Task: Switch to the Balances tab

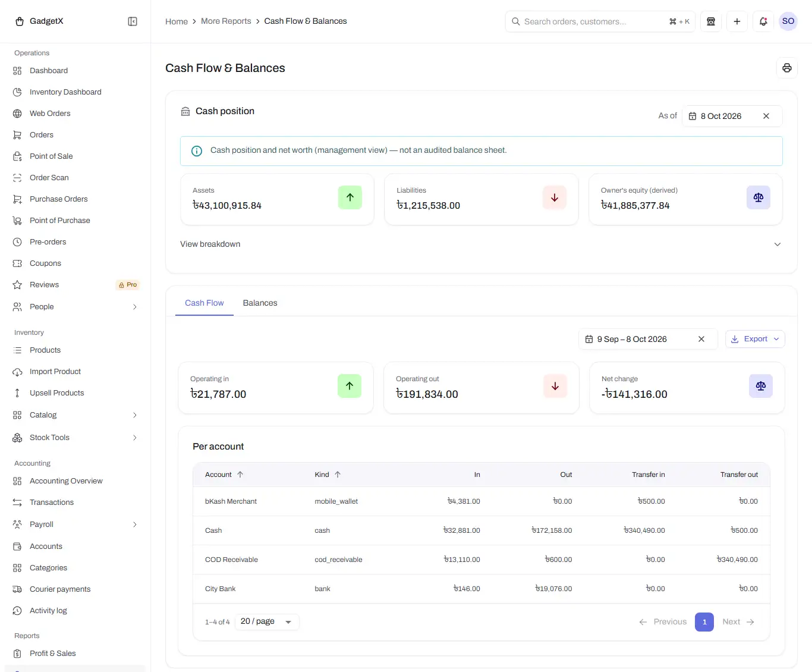Action: [x=260, y=303]
